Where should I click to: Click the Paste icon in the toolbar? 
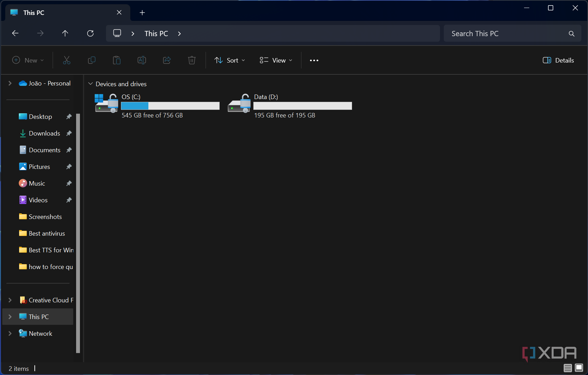(x=117, y=60)
